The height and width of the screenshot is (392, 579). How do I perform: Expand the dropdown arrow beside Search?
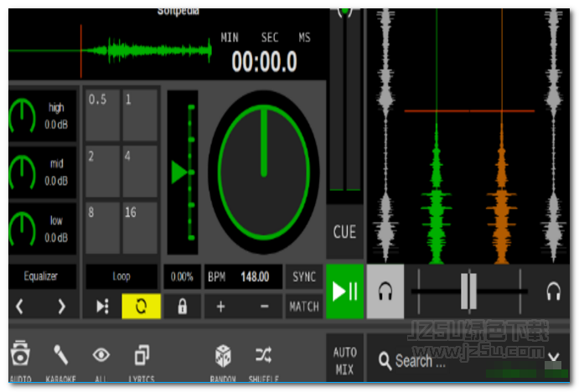(553, 361)
